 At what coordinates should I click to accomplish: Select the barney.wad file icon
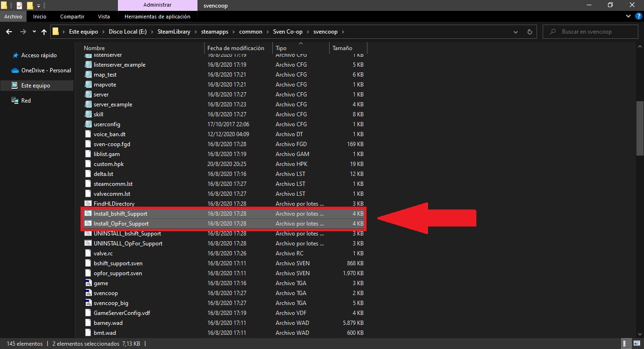click(88, 323)
